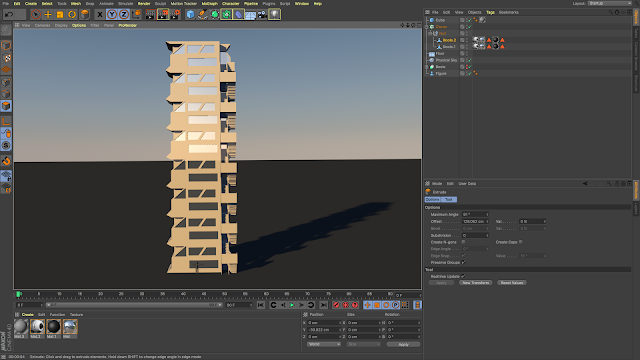The height and width of the screenshot is (360, 640).
Task: Click the green Generators icon
Action: [x=214, y=14]
